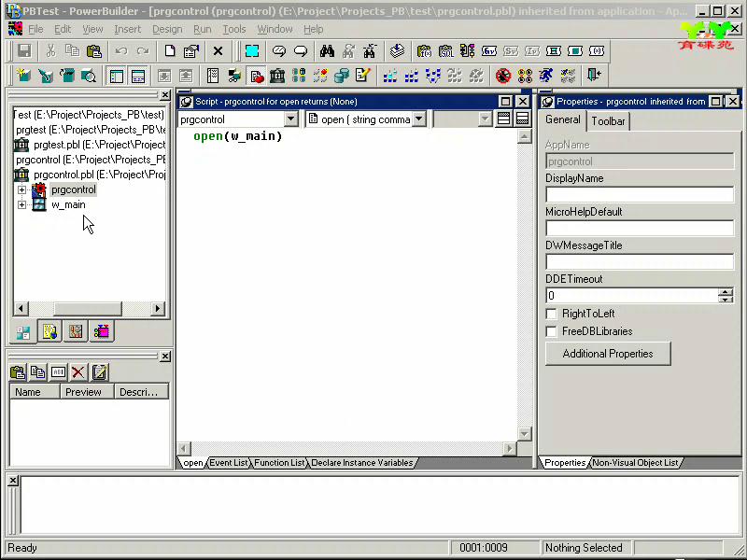This screenshot has height=560, width=747.
Task: Click the Copy icon in top toolbar
Action: [73, 51]
